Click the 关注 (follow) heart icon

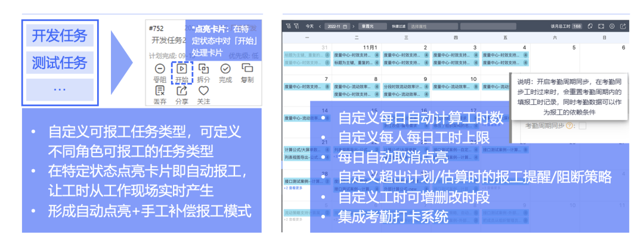click(204, 91)
